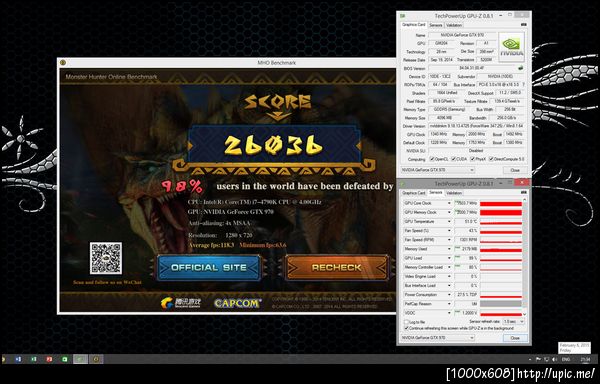The width and height of the screenshot is (600, 384).
Task: Select Graphics Card tab in lower window
Action: point(413,193)
